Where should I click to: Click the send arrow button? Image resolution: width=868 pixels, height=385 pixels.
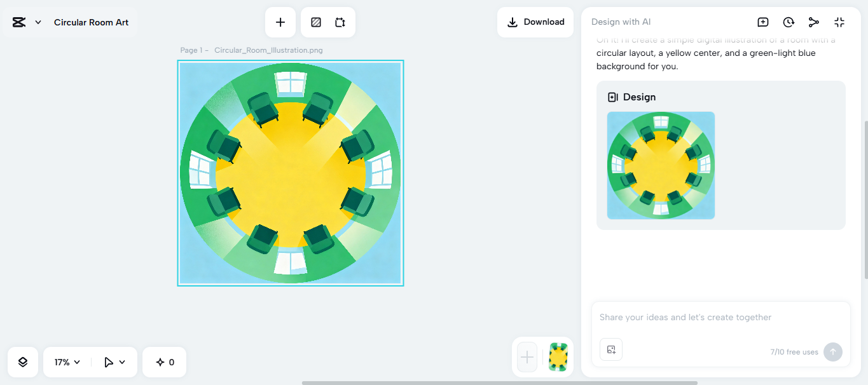click(833, 352)
